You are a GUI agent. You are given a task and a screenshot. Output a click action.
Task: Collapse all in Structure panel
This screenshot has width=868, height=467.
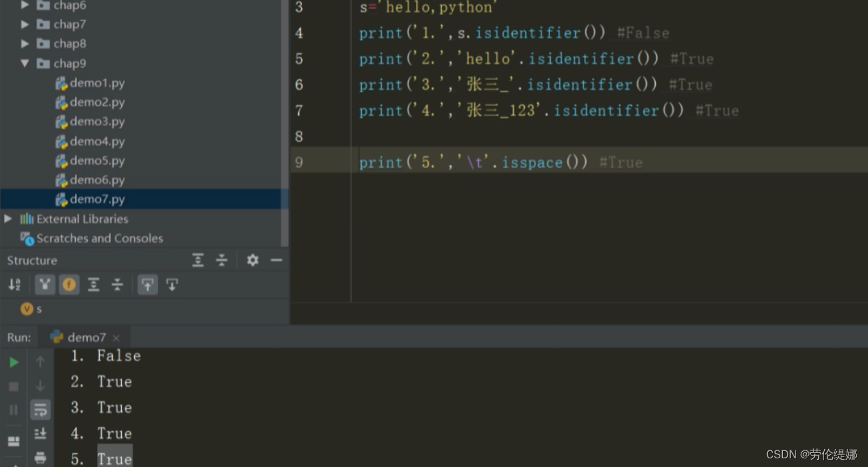[x=222, y=260]
